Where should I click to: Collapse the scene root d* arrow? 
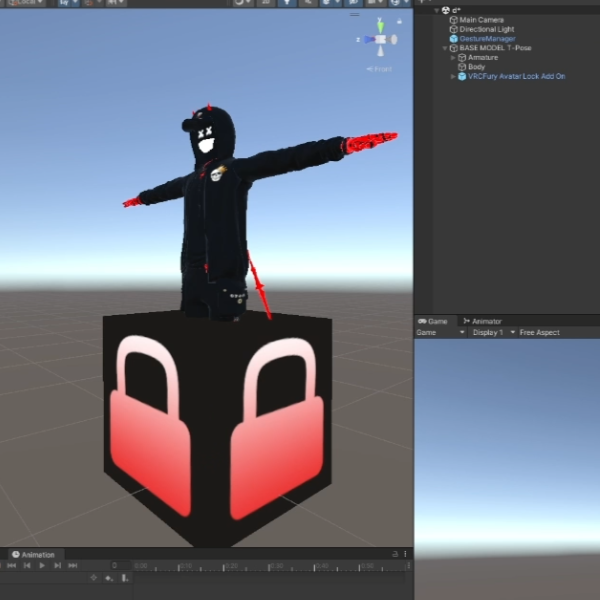coord(437,10)
